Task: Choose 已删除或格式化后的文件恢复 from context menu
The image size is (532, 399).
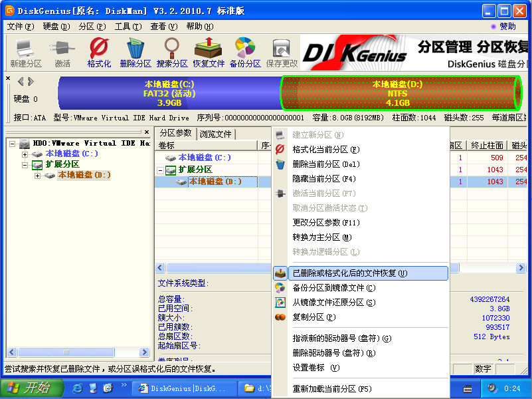Action: pyautogui.click(x=350, y=273)
